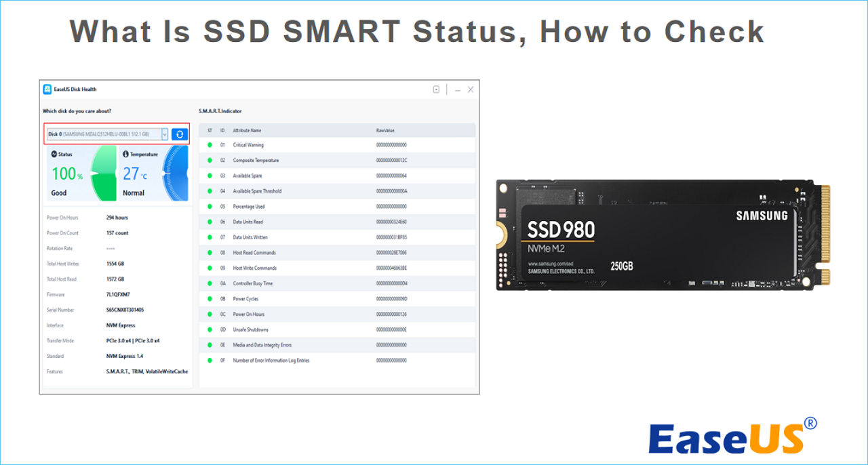868x465 pixels.
Task: Click the thermometer icon beside Temperature
Action: (x=125, y=154)
